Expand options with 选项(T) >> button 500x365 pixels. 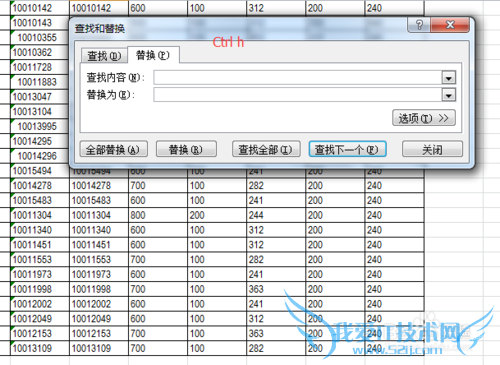point(424,118)
